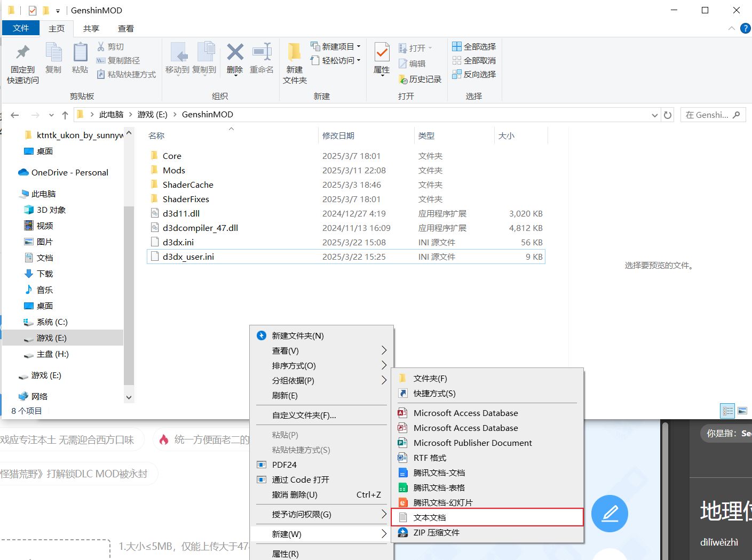
Task: Click the address bar refresh icon
Action: click(x=667, y=114)
